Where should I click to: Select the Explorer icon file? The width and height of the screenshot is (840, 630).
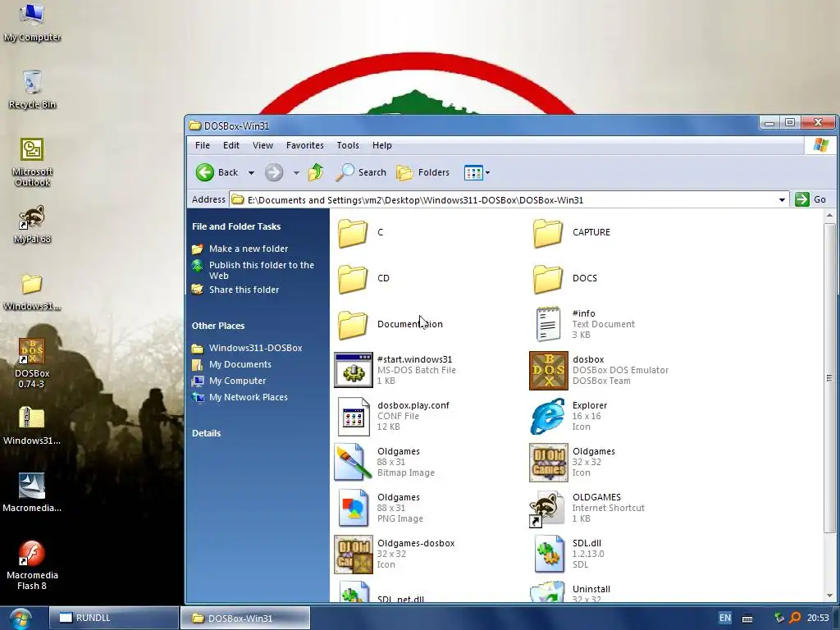(x=569, y=416)
